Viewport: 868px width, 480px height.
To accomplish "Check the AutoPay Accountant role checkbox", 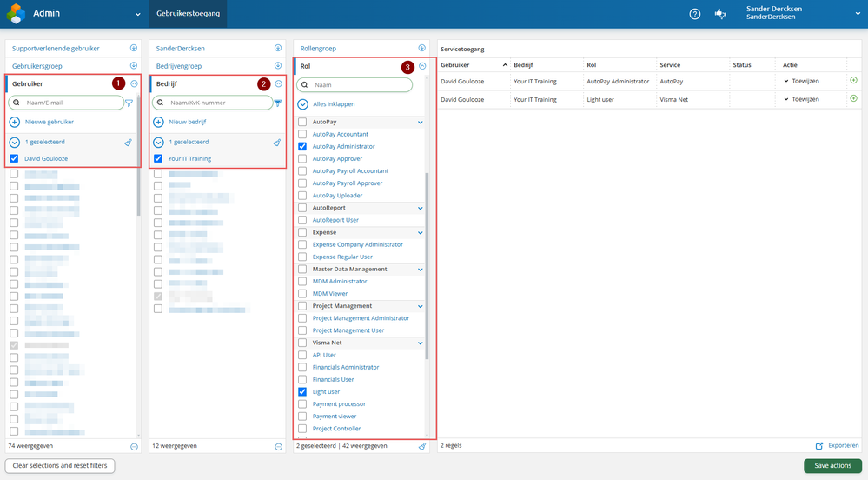I will point(302,135).
